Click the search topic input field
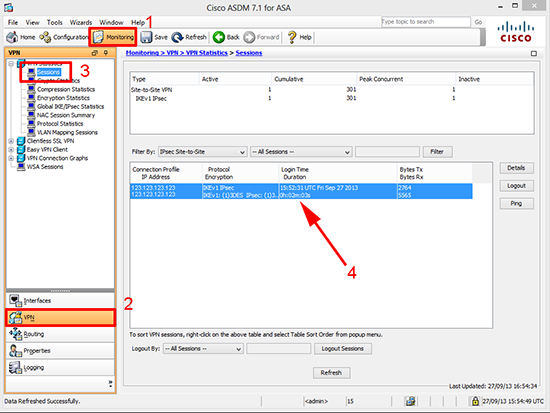The height and width of the screenshot is (413, 550). tap(425, 22)
